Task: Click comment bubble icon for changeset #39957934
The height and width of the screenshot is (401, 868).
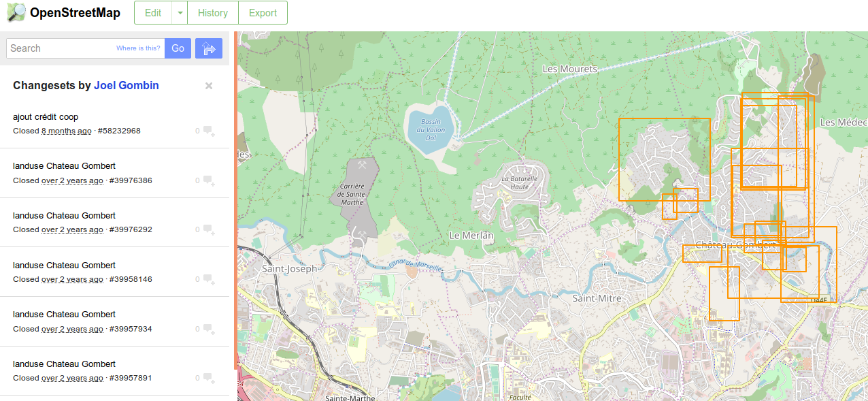Action: [209, 329]
